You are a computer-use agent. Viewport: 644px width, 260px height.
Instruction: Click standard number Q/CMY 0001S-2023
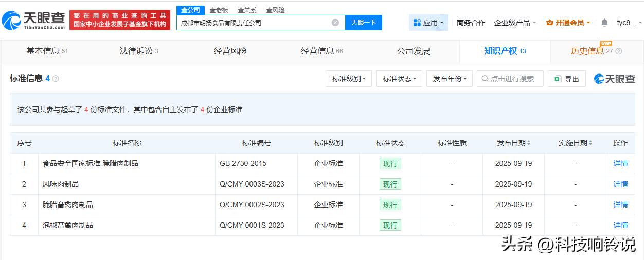pos(252,225)
